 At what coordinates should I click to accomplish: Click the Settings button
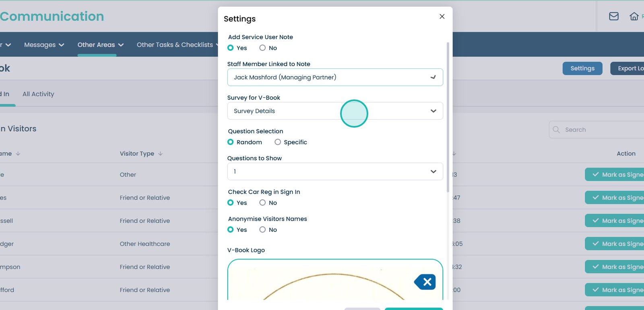(x=582, y=68)
